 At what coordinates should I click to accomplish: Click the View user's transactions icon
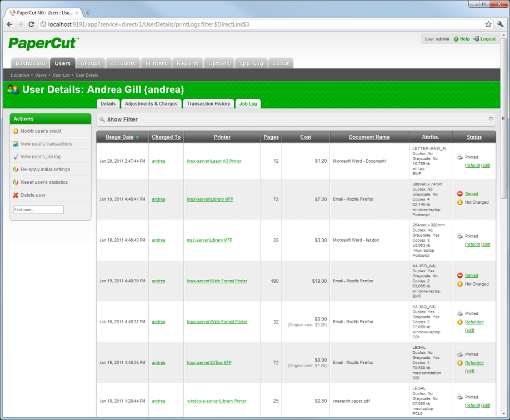tap(16, 144)
